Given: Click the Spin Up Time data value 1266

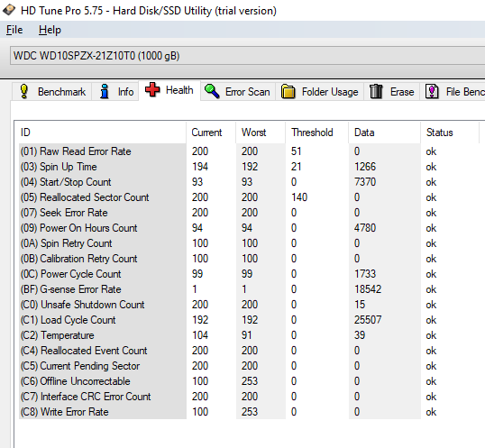Looking at the screenshot, I should [365, 167].
